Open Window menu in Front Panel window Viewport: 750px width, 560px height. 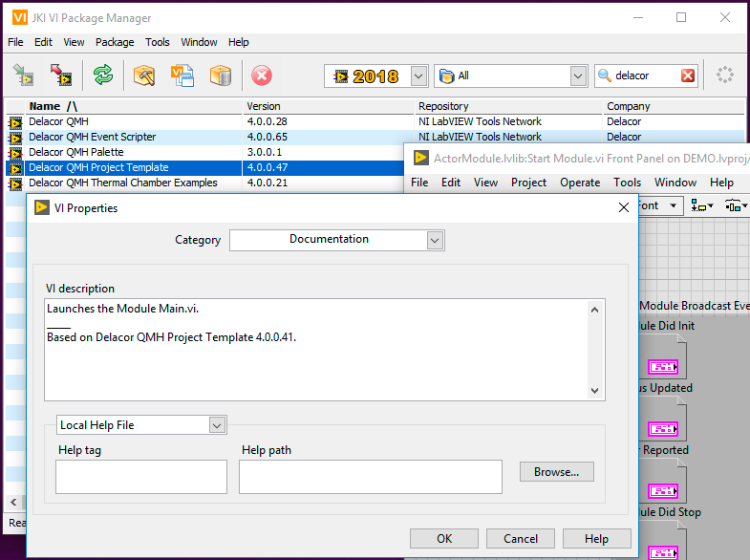(x=675, y=183)
